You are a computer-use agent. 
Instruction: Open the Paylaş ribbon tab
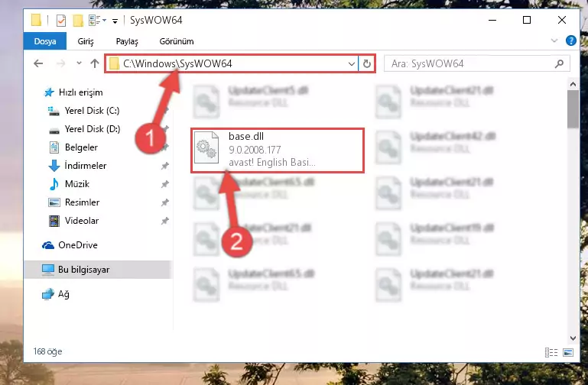point(127,41)
